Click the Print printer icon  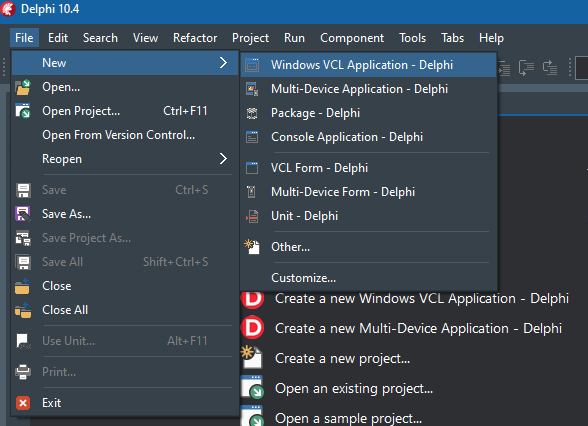coord(23,372)
